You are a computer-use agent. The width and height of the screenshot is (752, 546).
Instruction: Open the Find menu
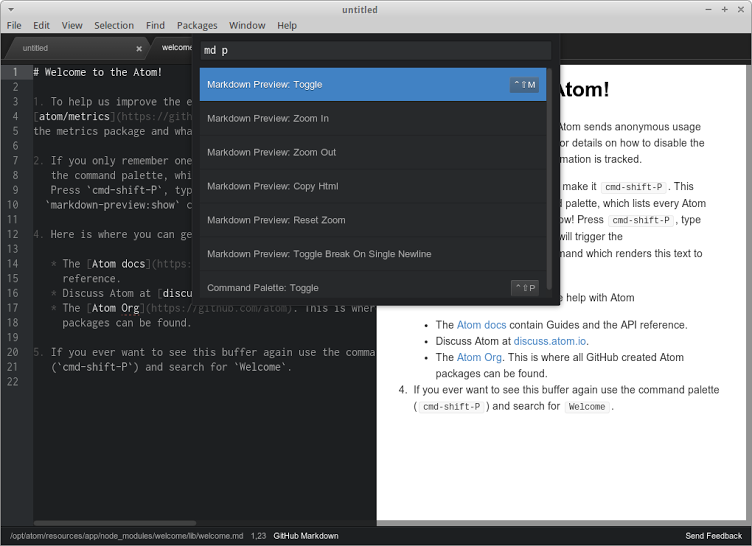155,25
